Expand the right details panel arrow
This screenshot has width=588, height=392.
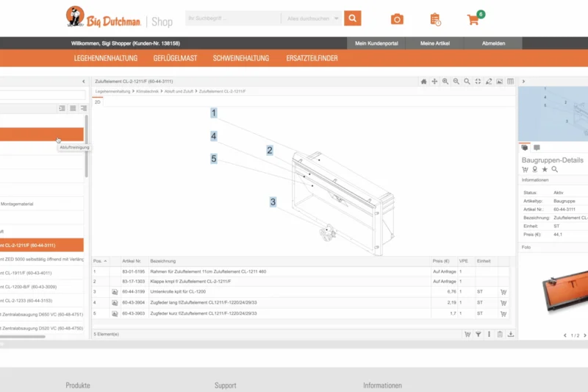click(x=523, y=82)
